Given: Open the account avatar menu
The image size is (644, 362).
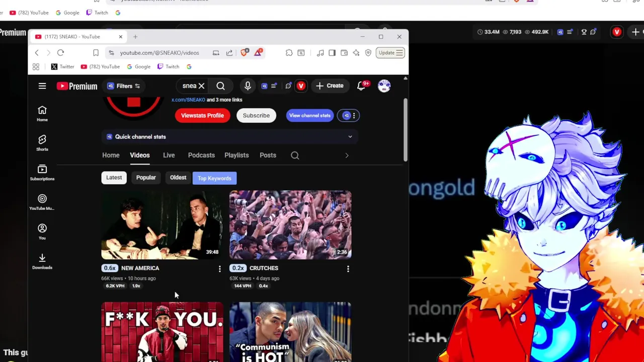Looking at the screenshot, I should 384,86.
